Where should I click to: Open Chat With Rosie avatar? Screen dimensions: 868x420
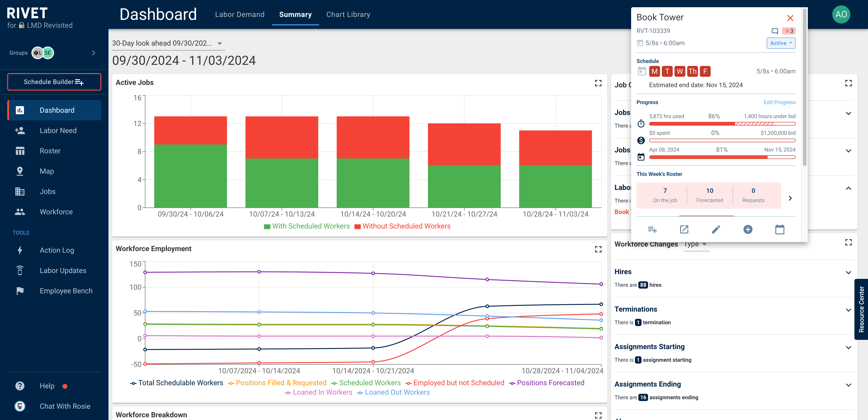(x=20, y=406)
